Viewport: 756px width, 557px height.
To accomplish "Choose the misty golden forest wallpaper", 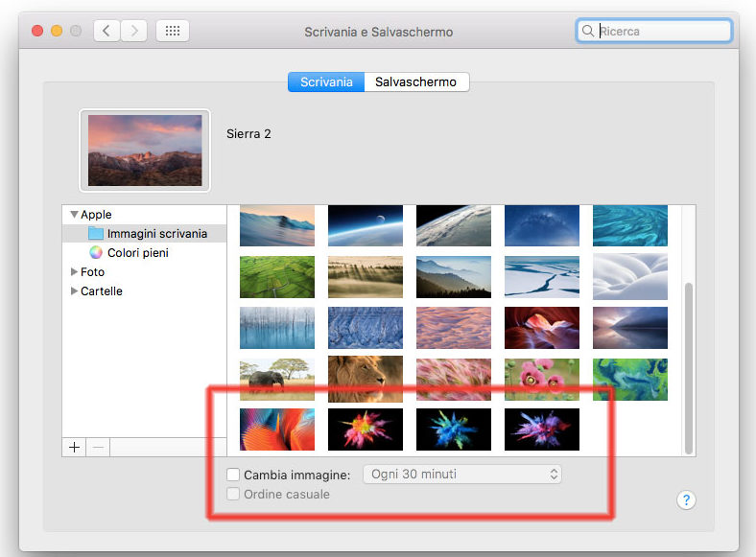I will [x=366, y=277].
